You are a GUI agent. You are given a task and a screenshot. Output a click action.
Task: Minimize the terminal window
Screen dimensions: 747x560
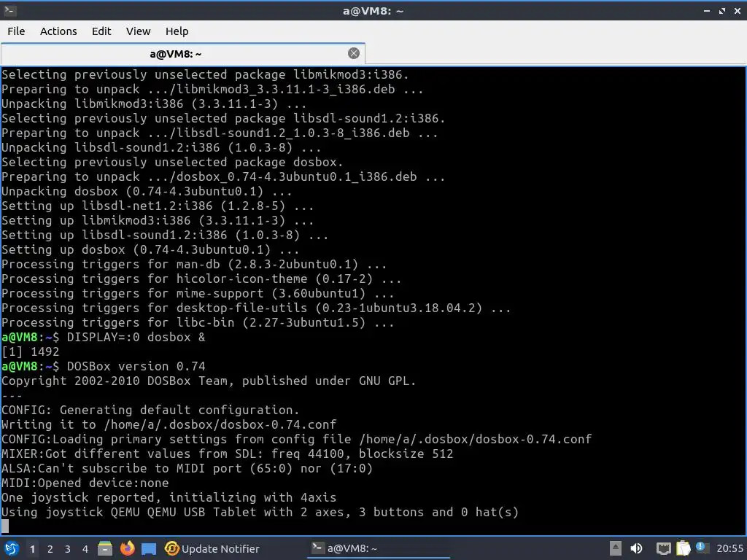707,10
